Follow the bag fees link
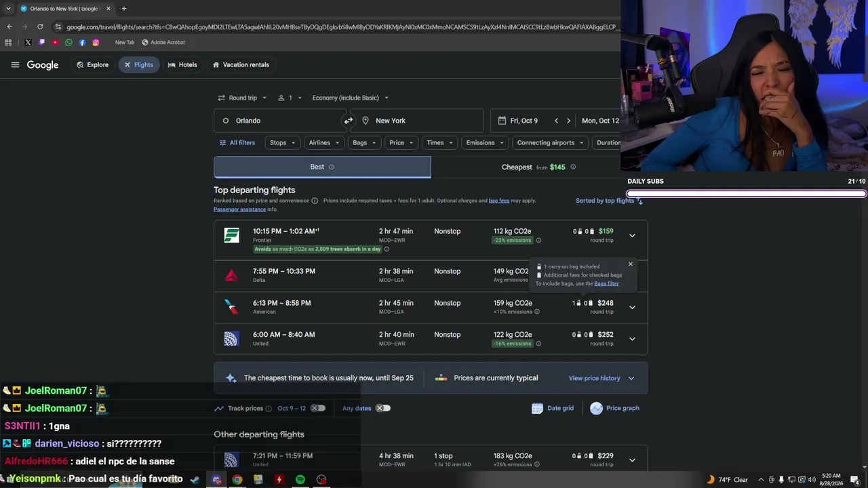 click(499, 201)
